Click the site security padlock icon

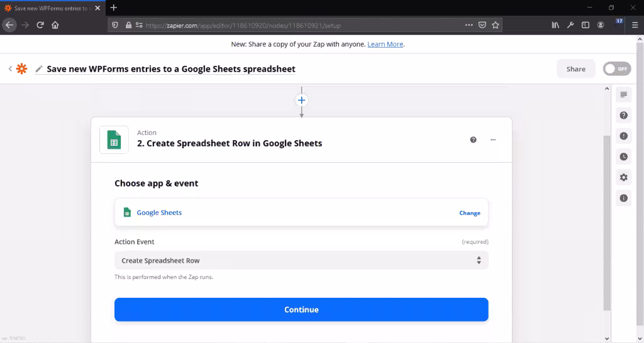click(x=128, y=25)
